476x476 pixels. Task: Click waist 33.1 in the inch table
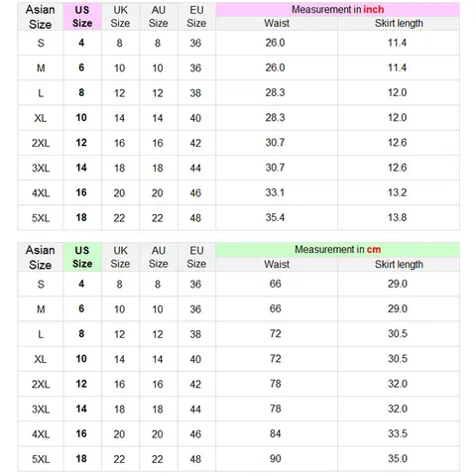275,192
